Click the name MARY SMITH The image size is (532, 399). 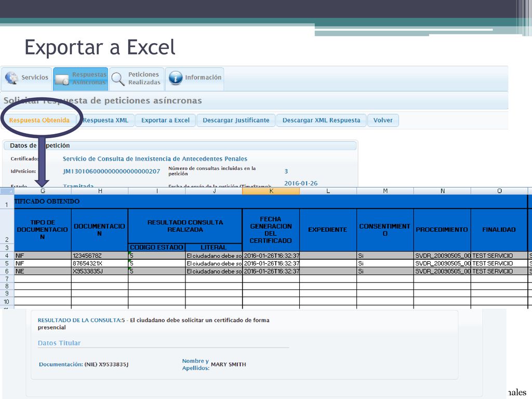pos(229,364)
